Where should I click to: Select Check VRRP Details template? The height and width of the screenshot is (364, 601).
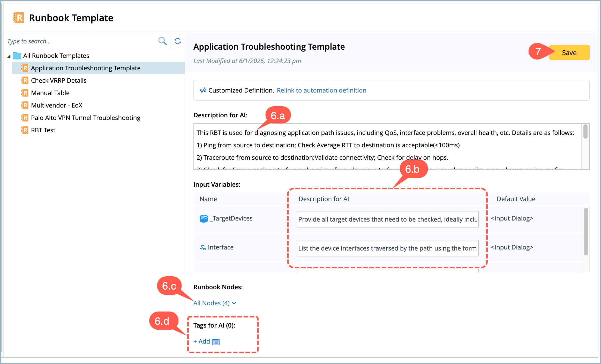(59, 80)
